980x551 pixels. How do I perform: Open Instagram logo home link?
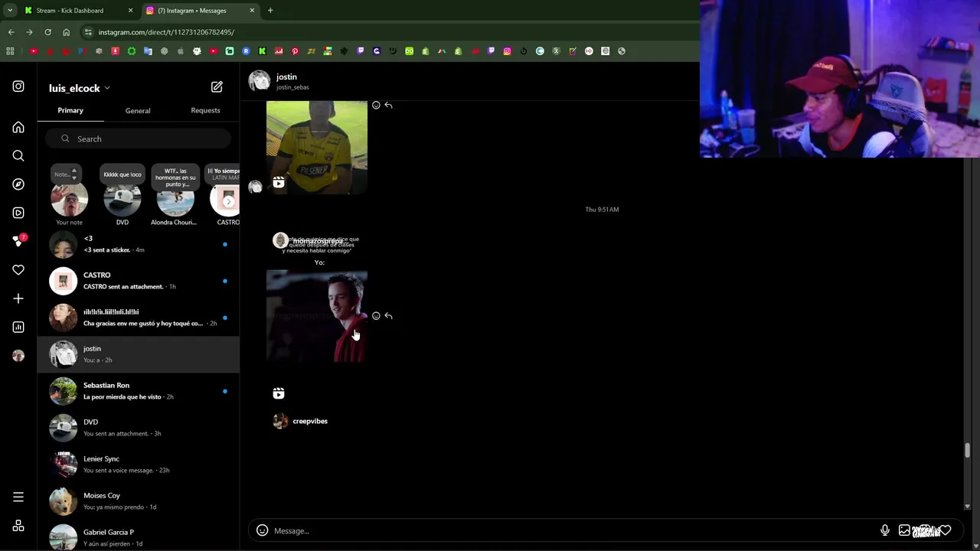[18, 86]
